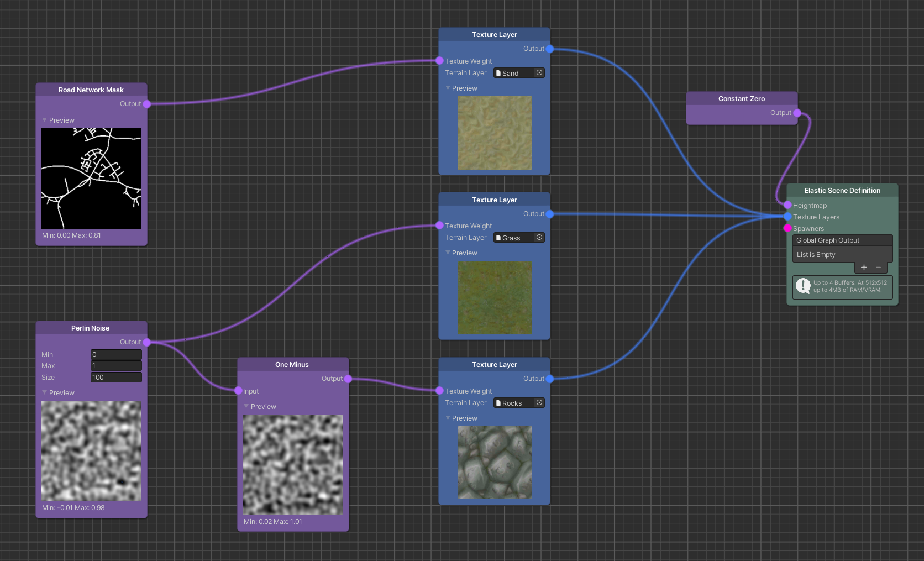This screenshot has width=924, height=561.
Task: Click the Texture Layers input port
Action: (x=788, y=217)
